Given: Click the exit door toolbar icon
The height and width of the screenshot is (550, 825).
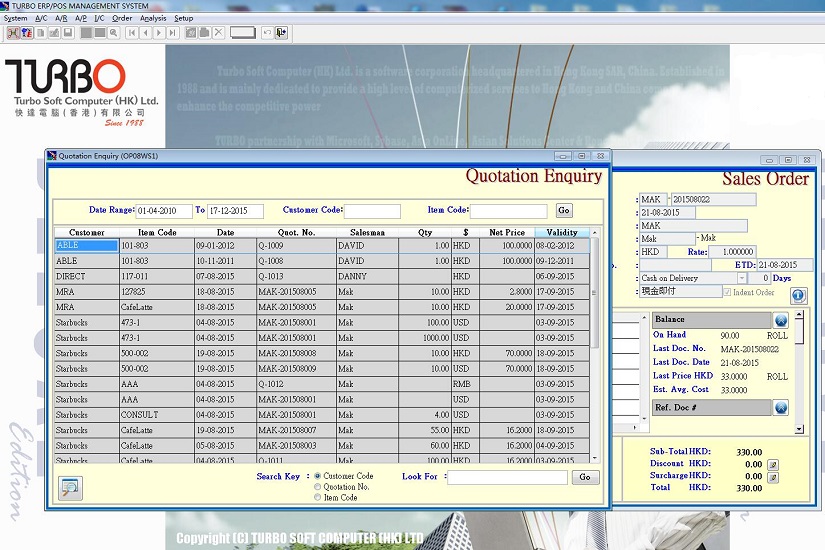Looking at the screenshot, I should point(281,33).
